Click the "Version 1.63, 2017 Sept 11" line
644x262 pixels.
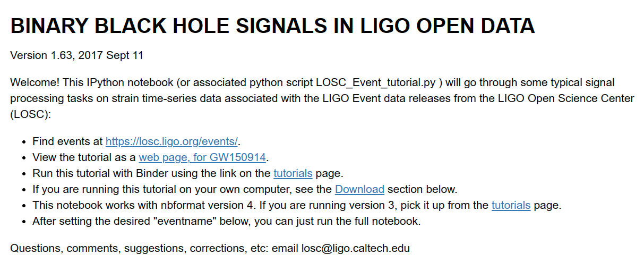click(76, 55)
